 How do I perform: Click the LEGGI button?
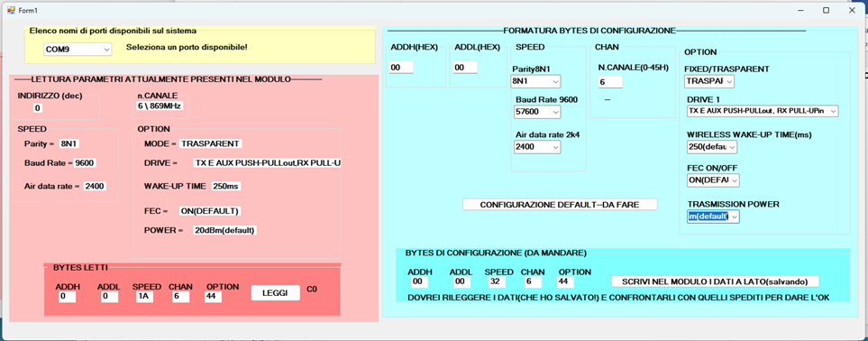tap(276, 293)
